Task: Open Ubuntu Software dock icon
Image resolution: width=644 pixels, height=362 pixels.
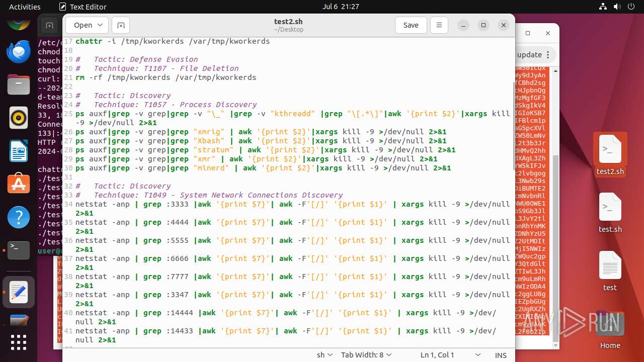Action: [x=19, y=184]
